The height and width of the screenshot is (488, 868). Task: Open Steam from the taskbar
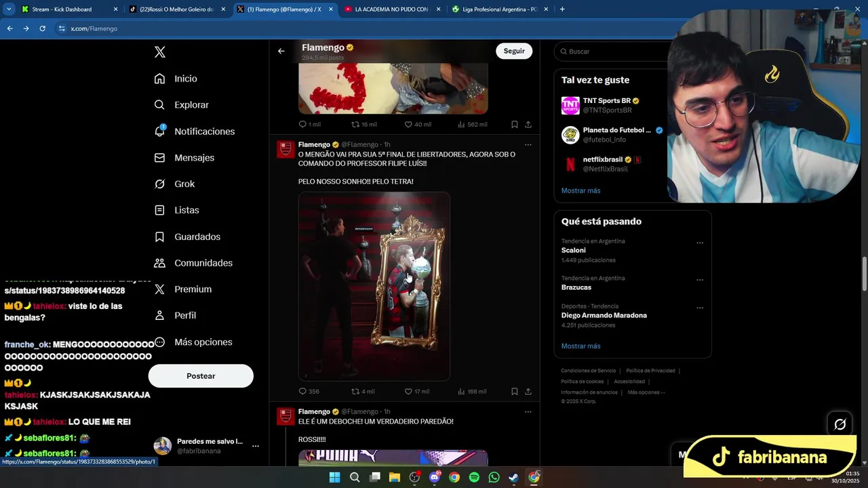pos(513,477)
